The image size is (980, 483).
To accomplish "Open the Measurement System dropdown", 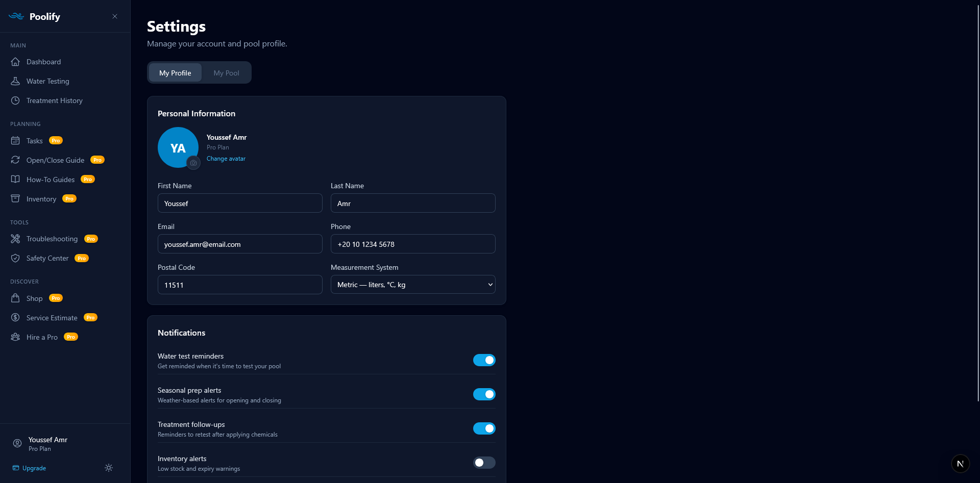I will [x=412, y=284].
